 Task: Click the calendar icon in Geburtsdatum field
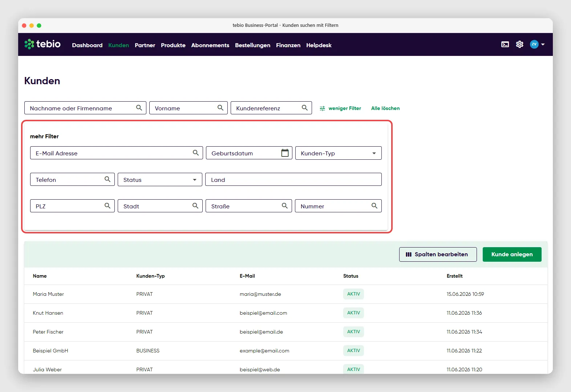[x=285, y=153]
